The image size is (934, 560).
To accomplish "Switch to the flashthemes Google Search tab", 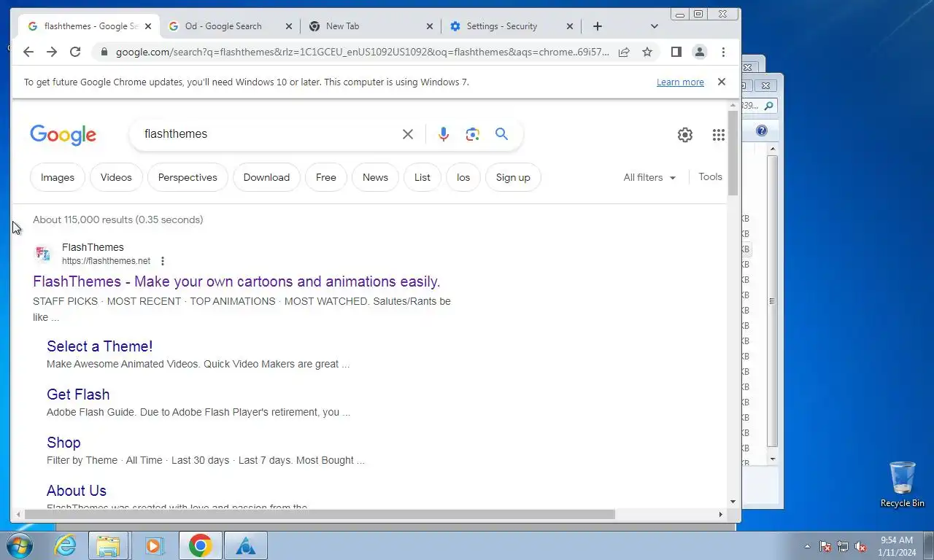I will 89,26.
